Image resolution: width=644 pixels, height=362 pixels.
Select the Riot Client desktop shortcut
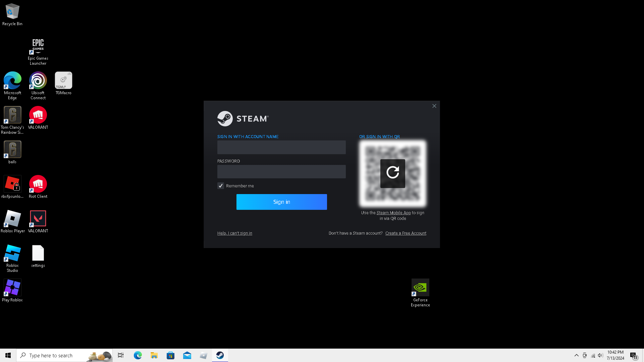(x=38, y=187)
